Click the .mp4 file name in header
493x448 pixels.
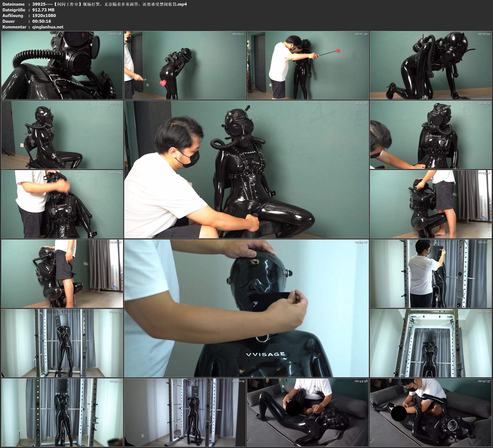coord(109,4)
